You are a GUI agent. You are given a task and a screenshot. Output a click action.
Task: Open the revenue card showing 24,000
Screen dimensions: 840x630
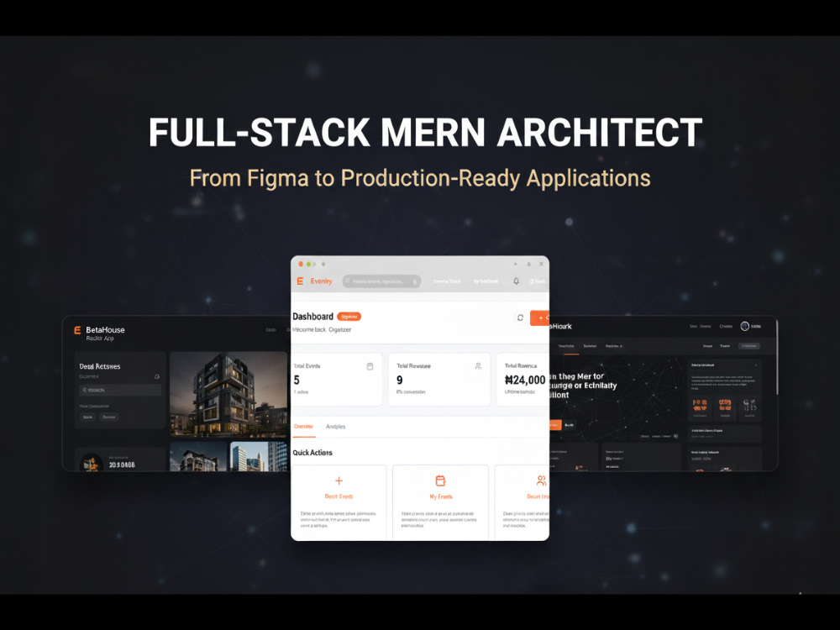pos(522,380)
